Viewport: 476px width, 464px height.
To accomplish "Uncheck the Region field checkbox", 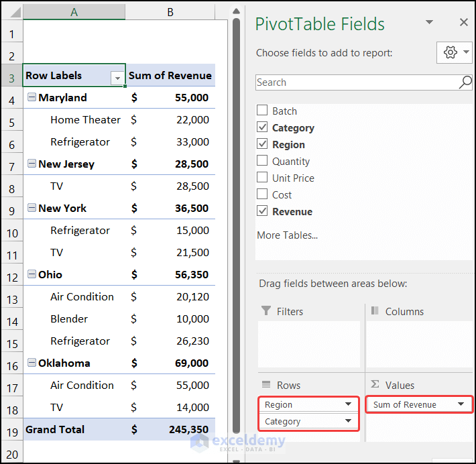I will 262,143.
